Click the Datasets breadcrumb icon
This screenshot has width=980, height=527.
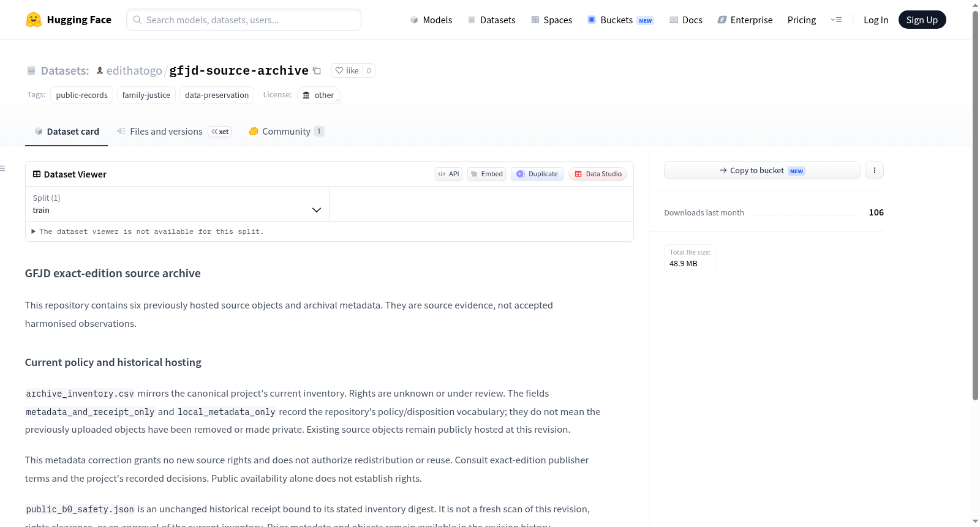[31, 71]
